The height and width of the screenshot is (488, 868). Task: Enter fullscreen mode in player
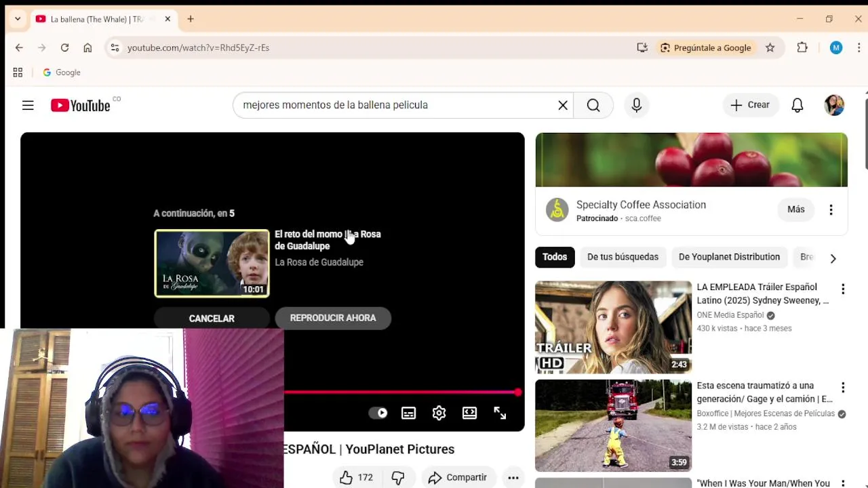pos(500,413)
